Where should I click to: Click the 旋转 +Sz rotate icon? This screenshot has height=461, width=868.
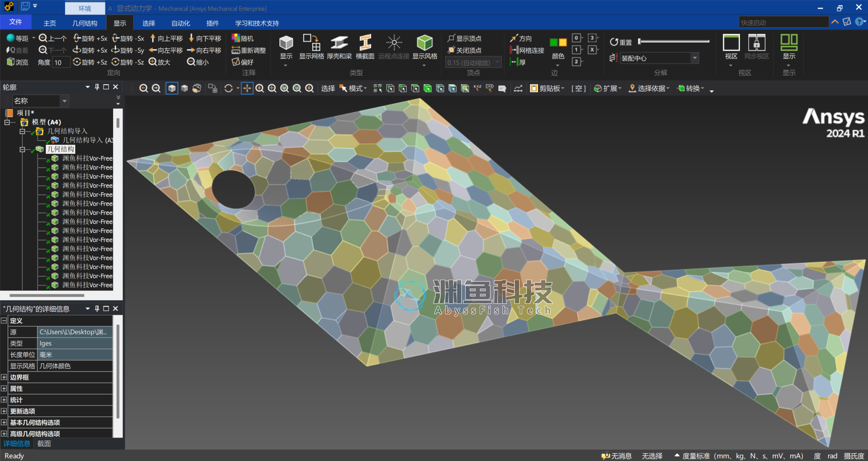click(77, 62)
